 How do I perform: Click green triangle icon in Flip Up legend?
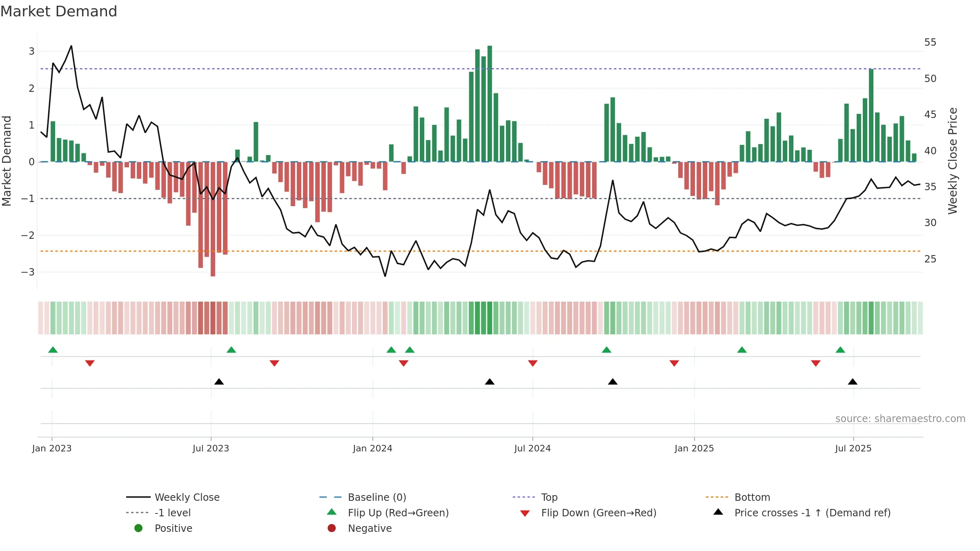[x=332, y=512]
